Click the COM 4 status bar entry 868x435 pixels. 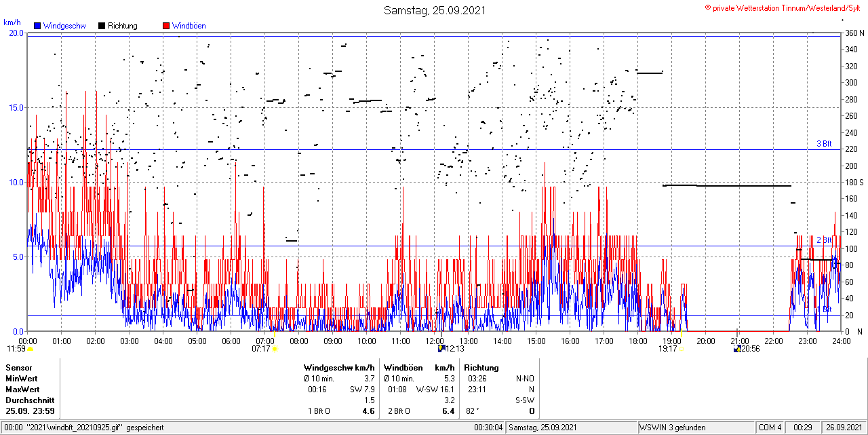coord(770,428)
